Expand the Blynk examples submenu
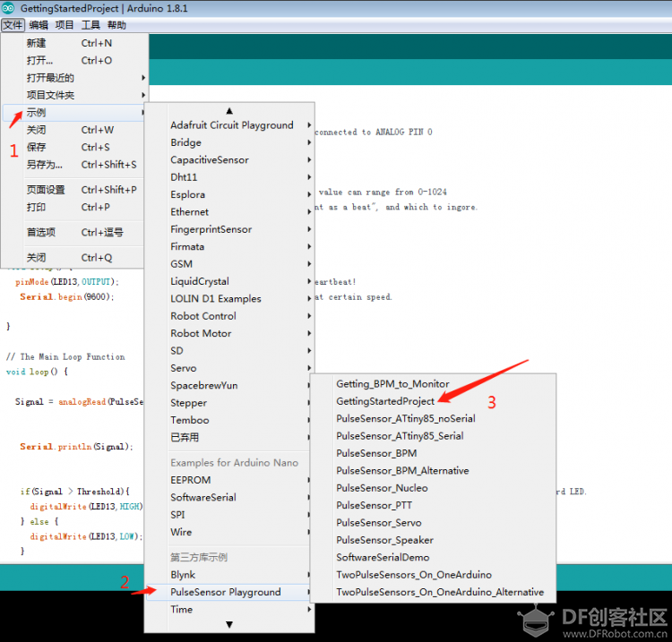The height and width of the screenshot is (642, 672). [x=228, y=575]
